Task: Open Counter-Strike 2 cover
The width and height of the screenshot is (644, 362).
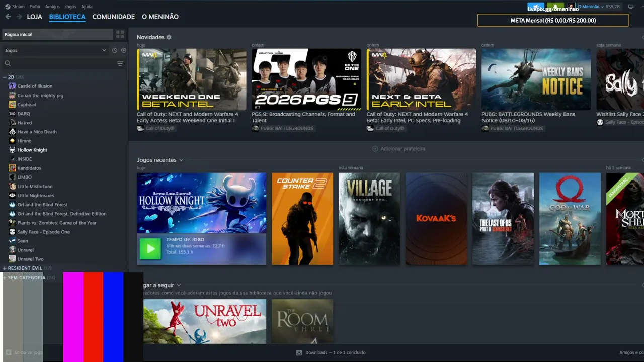Action: click(x=302, y=219)
